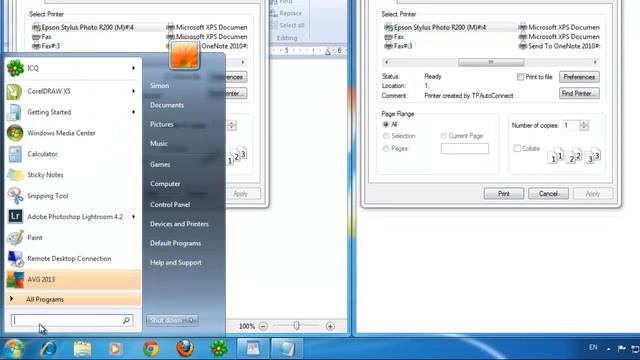Launch CorelDRAW X5 from Start menu
Viewport: 640px width, 360px height.
(73, 91)
